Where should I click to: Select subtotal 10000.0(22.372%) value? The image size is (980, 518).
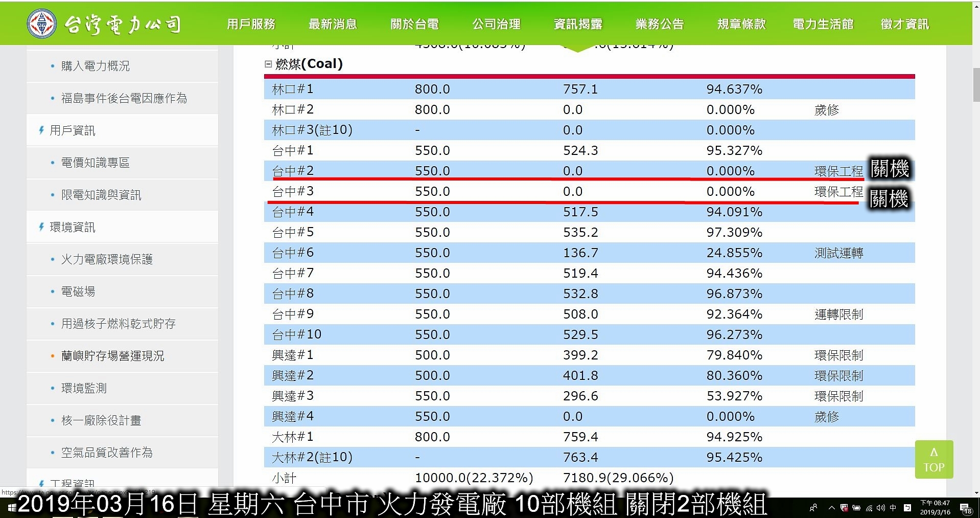[x=474, y=478]
